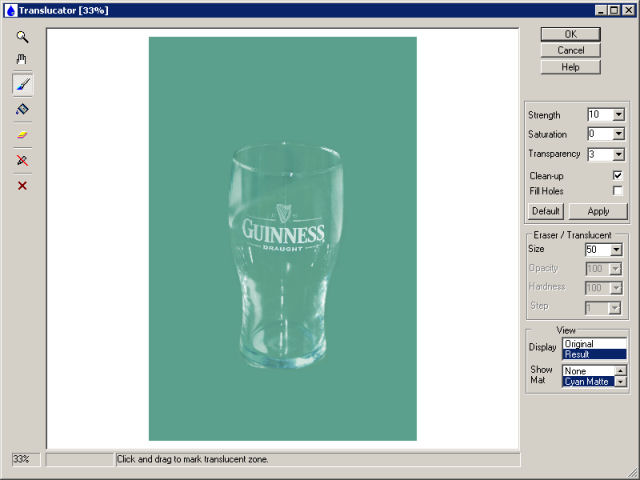Reset settings with the Default button
The width and height of the screenshot is (640, 480).
[545, 211]
